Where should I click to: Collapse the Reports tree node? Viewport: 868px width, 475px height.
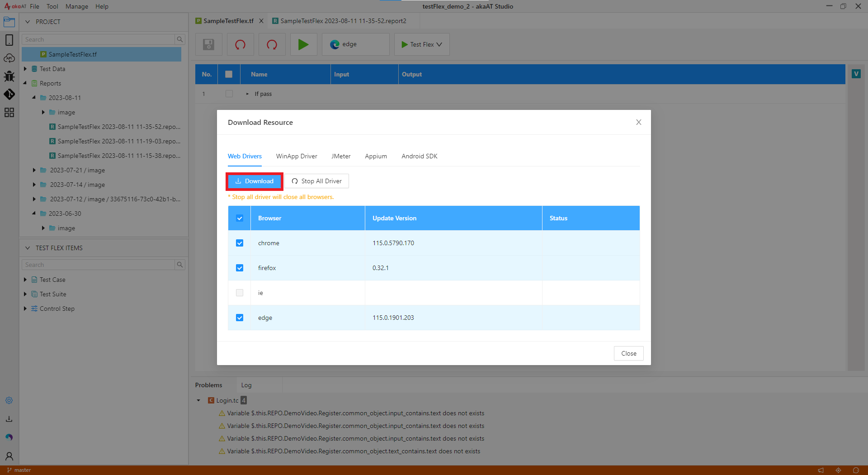coord(25,83)
